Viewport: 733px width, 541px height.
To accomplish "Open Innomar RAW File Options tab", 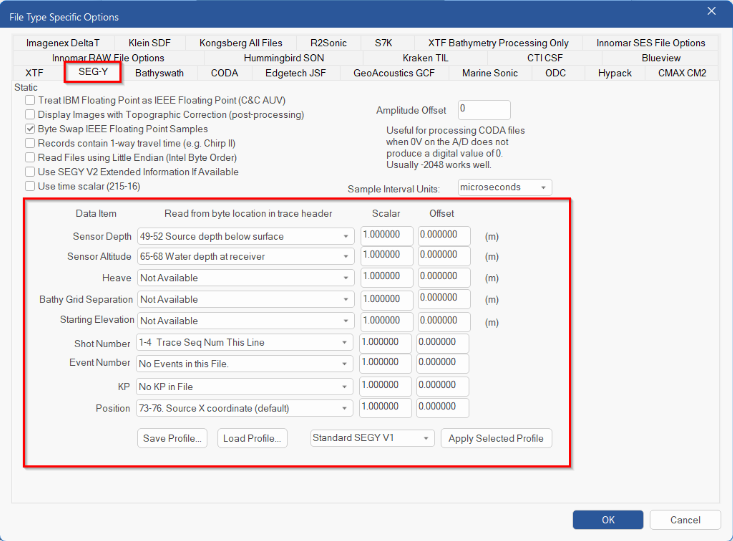I will click(108, 58).
